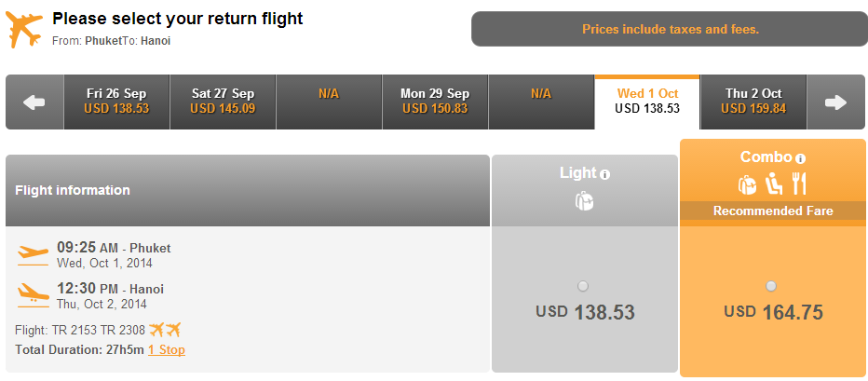Image resolution: width=868 pixels, height=381 pixels.
Task: Click the departure plane icon beside Phuket
Action: pyautogui.click(x=33, y=254)
